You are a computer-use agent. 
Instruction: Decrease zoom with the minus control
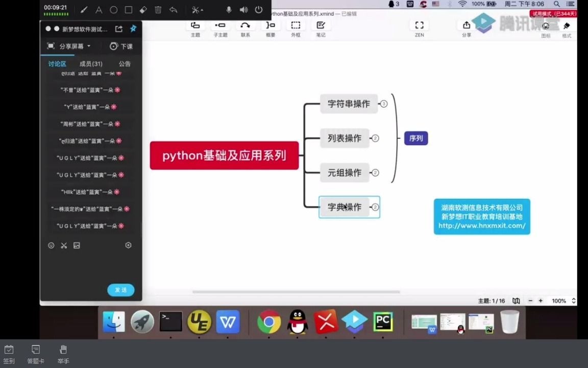click(x=531, y=301)
